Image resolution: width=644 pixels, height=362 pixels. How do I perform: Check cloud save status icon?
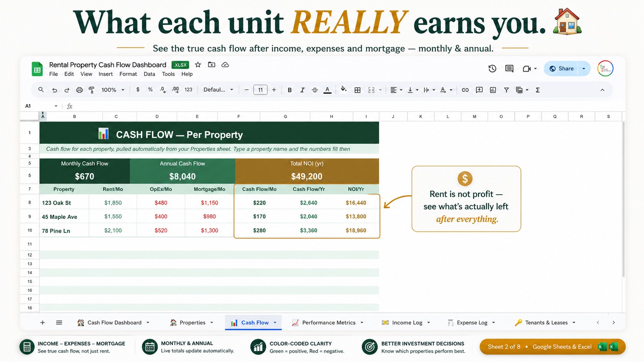tap(225, 65)
